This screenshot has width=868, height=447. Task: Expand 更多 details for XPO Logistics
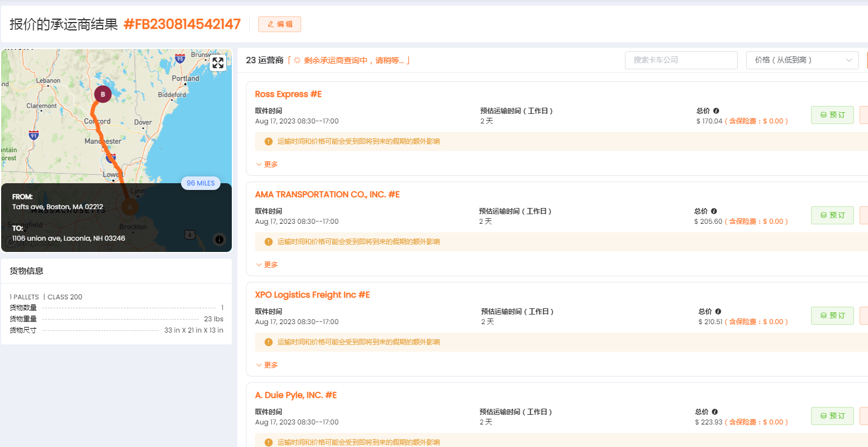(267, 365)
